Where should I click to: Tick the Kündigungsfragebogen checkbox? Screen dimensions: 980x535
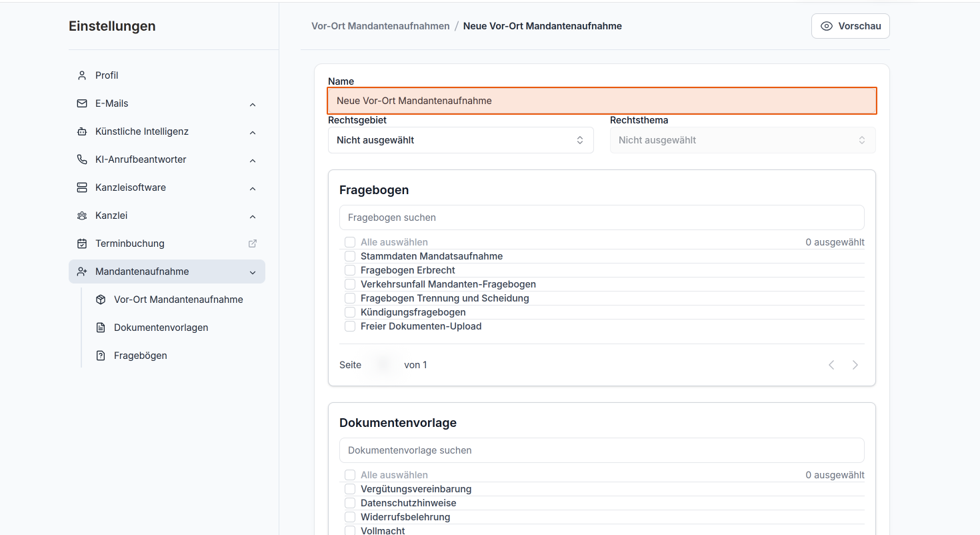click(x=350, y=312)
